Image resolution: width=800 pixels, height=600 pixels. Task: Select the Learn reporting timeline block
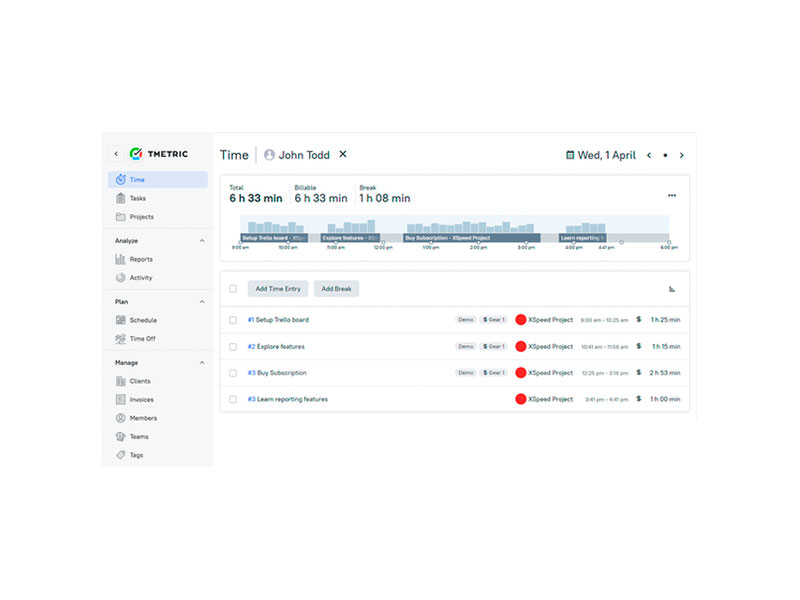[x=582, y=238]
